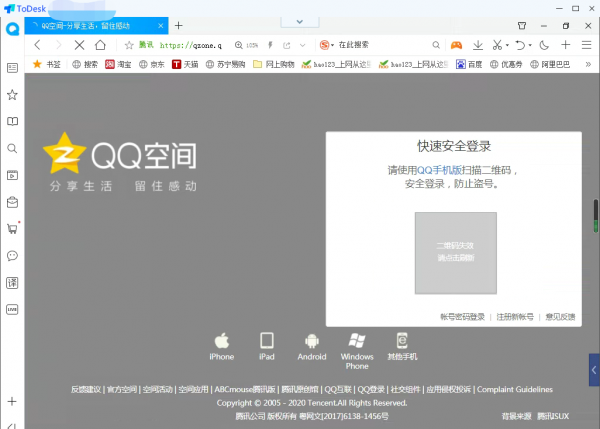This screenshot has width=600, height=429.
Task: Open the reading book sidebar icon
Action: coord(12,121)
